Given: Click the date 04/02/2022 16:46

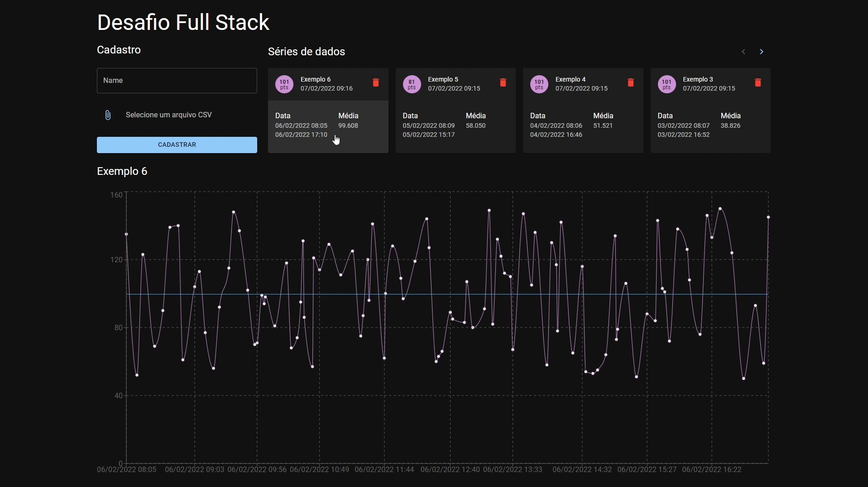Looking at the screenshot, I should [556, 135].
